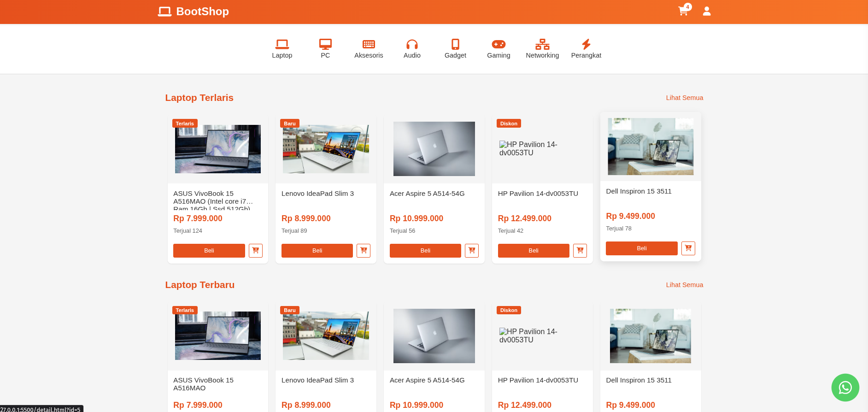Select the Laptop category icon
This screenshot has height=412, width=868.
click(282, 49)
